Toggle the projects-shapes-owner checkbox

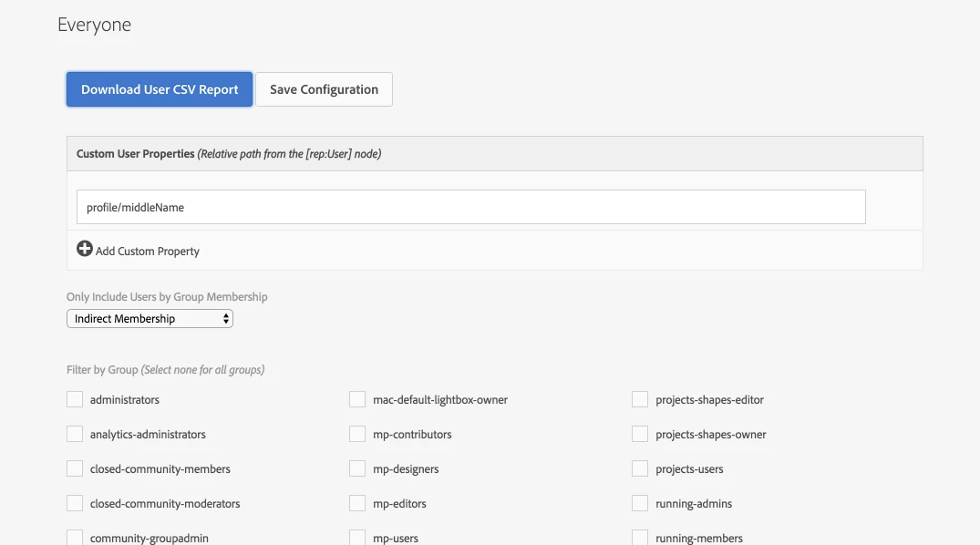(x=640, y=434)
